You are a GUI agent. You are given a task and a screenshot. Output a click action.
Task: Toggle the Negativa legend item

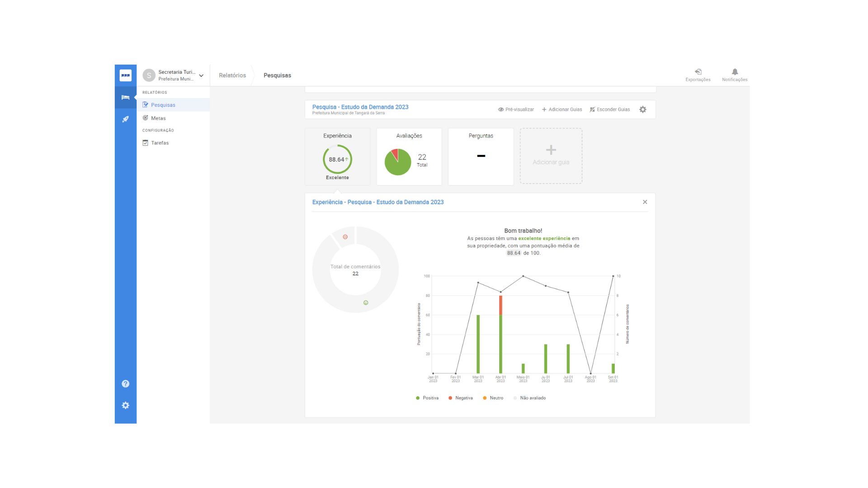click(461, 398)
